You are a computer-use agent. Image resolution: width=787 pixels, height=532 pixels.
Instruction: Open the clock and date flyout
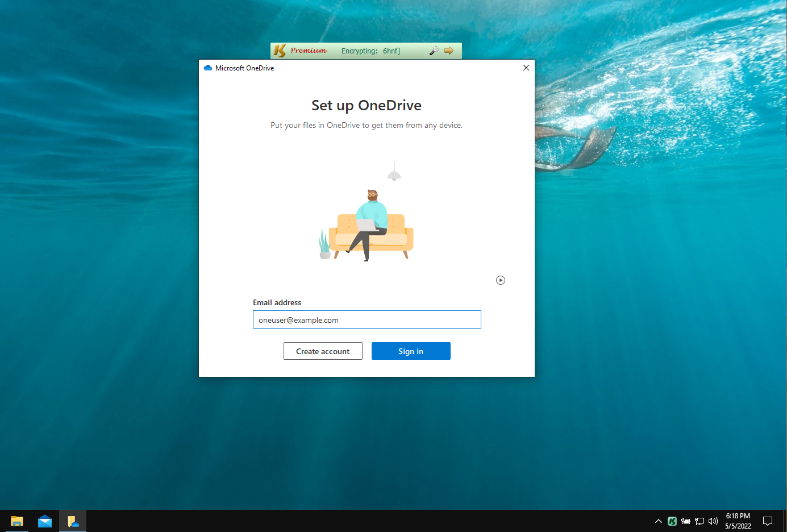[x=738, y=521]
